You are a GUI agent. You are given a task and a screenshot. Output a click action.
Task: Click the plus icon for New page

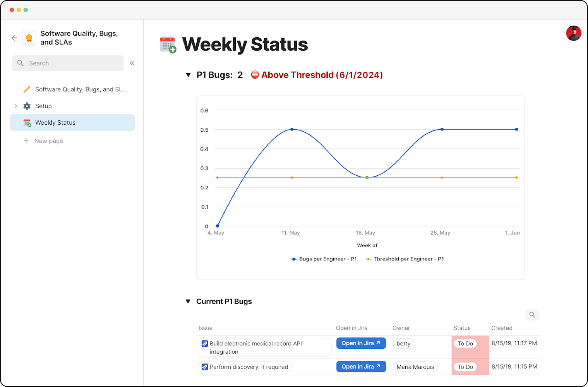click(x=26, y=141)
